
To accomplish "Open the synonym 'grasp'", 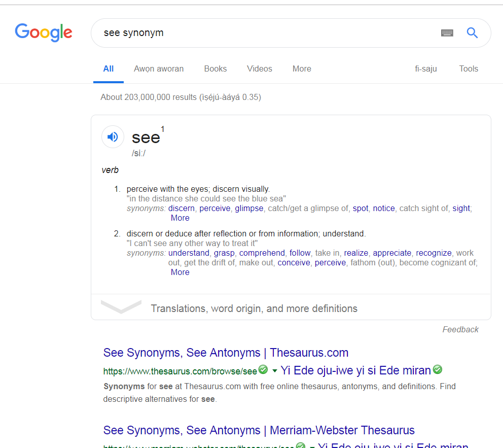I will (x=224, y=253).
